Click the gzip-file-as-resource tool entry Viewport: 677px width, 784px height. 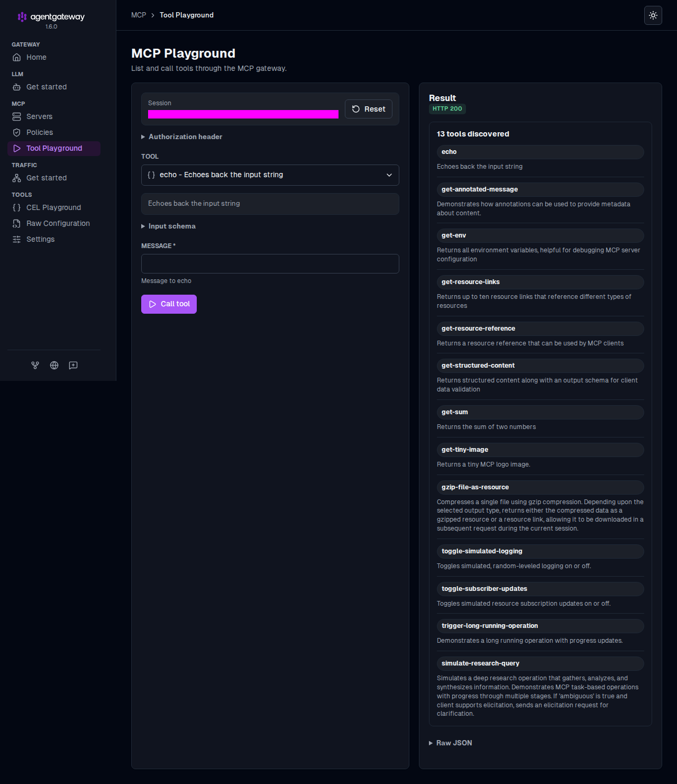coord(541,487)
